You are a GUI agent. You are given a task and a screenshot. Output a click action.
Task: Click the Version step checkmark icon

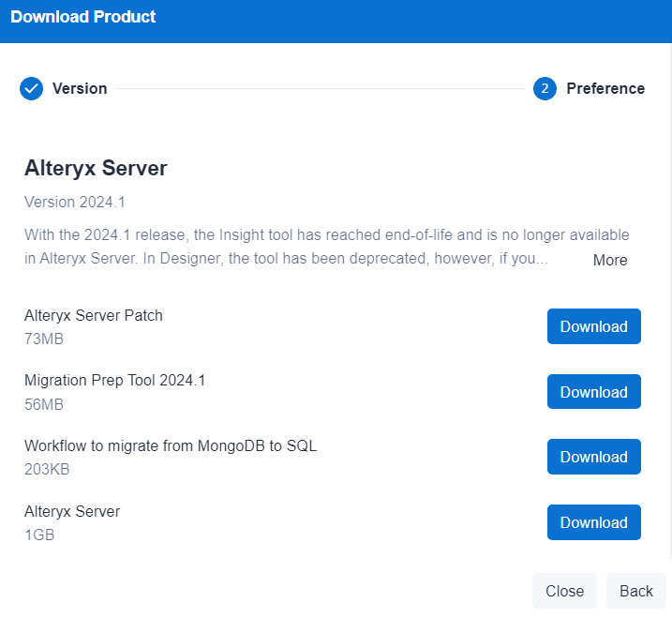(31, 88)
